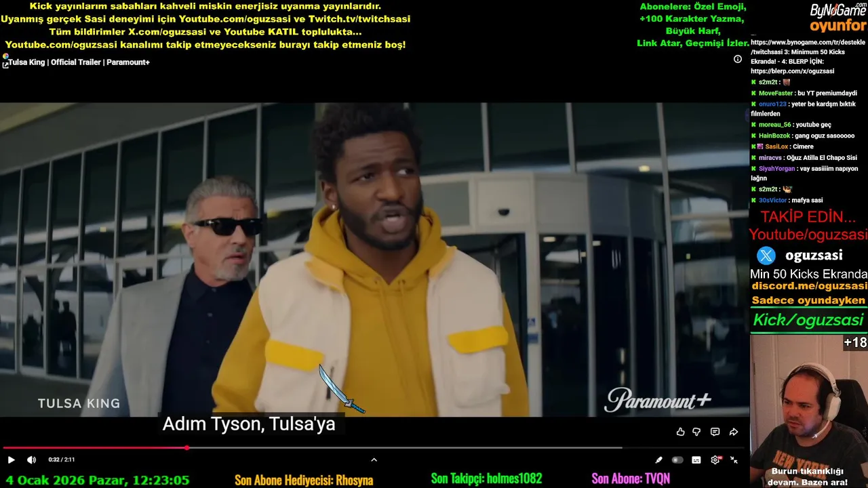
Task: Select chat user HainBozok
Action: pos(774,136)
